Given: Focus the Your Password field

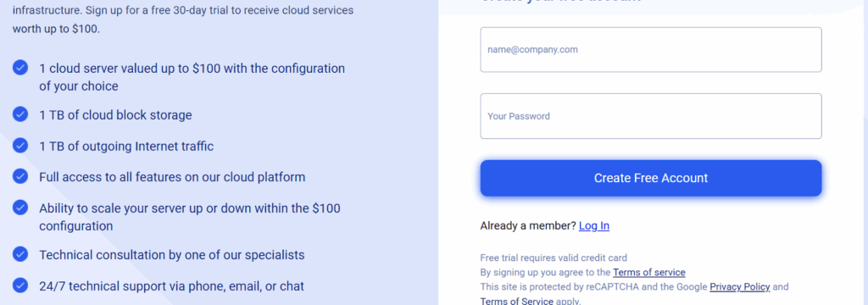Looking at the screenshot, I should coord(650,116).
